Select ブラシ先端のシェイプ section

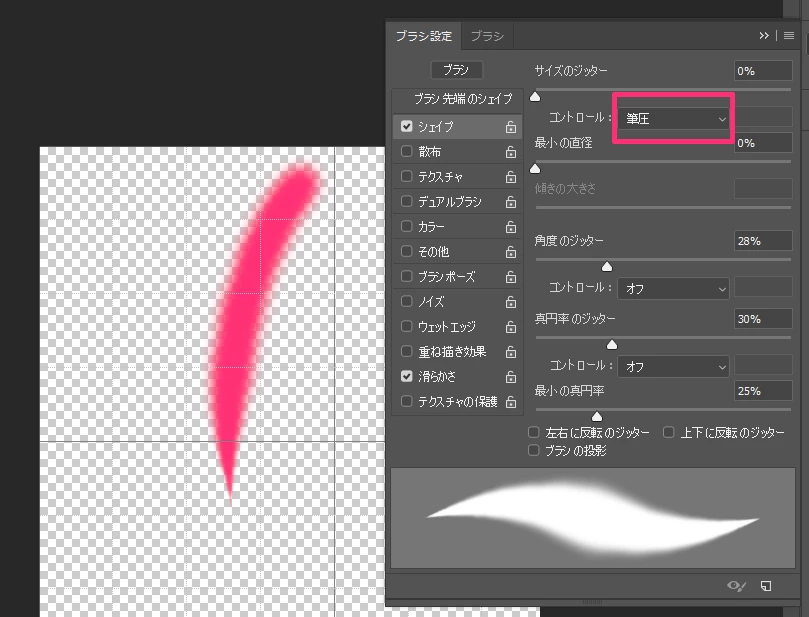point(458,99)
